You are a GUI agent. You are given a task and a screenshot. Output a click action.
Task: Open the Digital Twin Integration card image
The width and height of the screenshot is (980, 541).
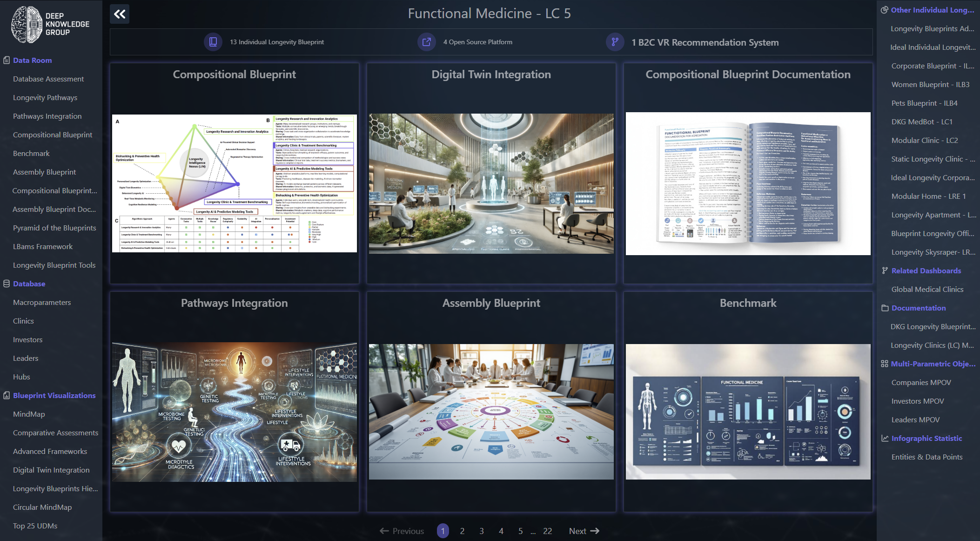point(491,183)
